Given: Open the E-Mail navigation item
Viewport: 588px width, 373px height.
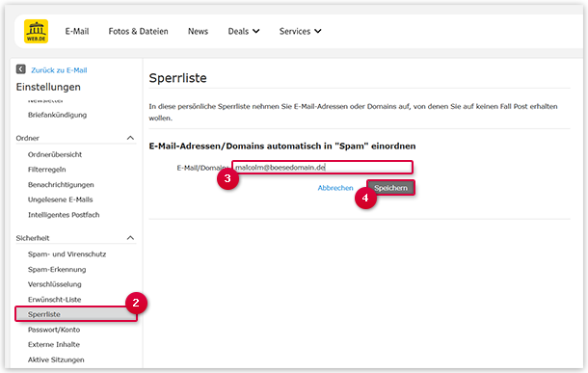Looking at the screenshot, I should [77, 31].
